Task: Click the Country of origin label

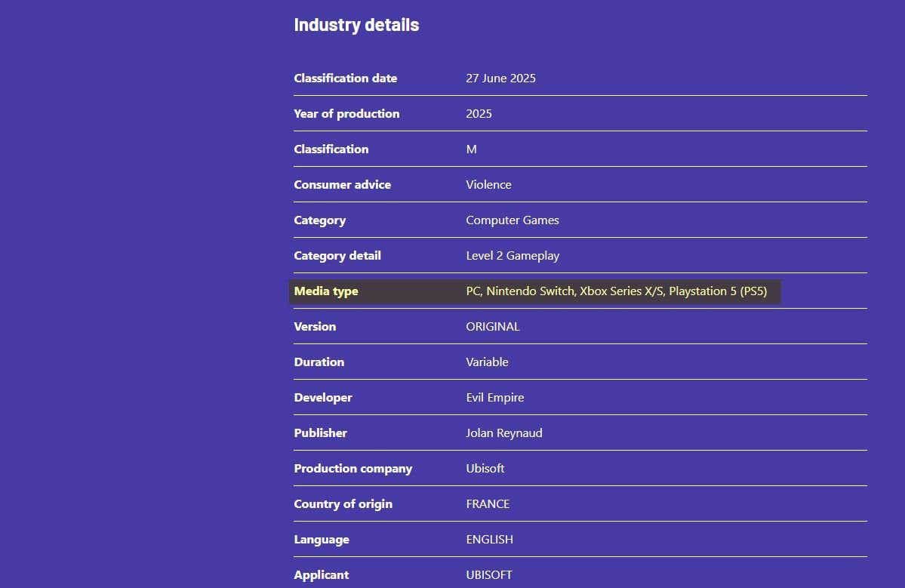Action: [343, 503]
